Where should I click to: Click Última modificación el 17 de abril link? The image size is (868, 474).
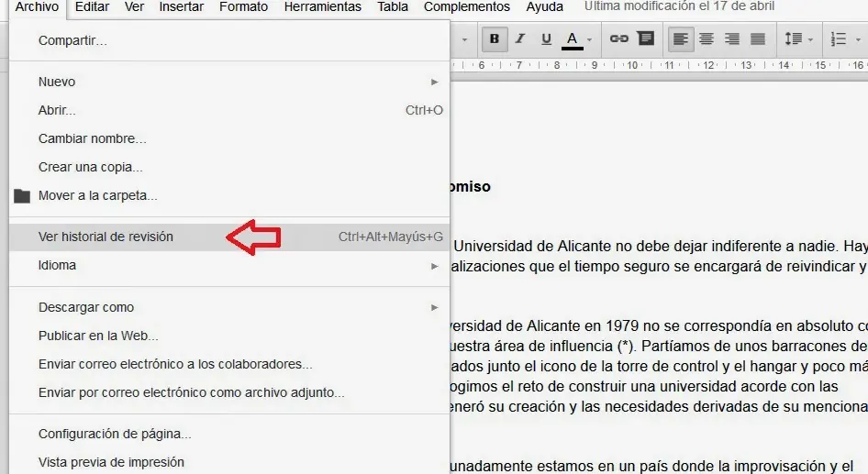coord(679,6)
